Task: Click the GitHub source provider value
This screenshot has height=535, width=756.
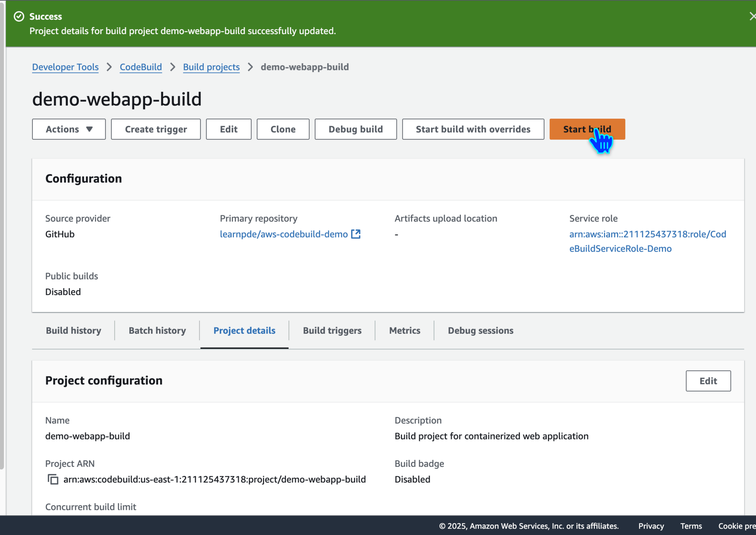Action: pos(60,234)
